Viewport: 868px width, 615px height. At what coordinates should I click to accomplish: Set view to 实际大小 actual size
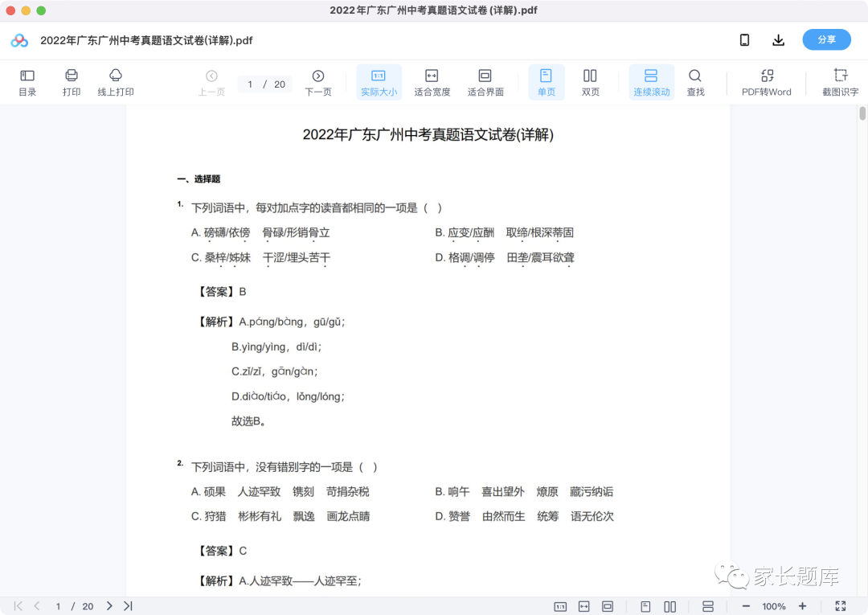(x=379, y=83)
